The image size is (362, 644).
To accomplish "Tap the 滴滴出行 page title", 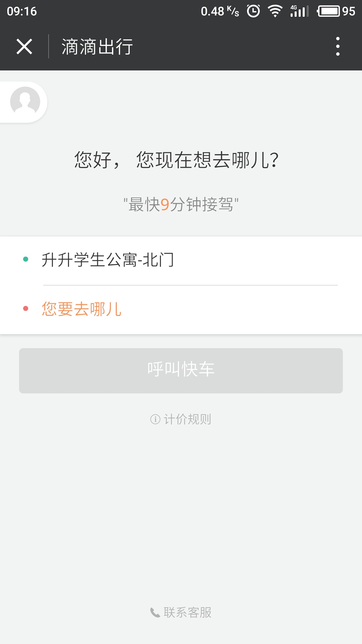I will (97, 47).
